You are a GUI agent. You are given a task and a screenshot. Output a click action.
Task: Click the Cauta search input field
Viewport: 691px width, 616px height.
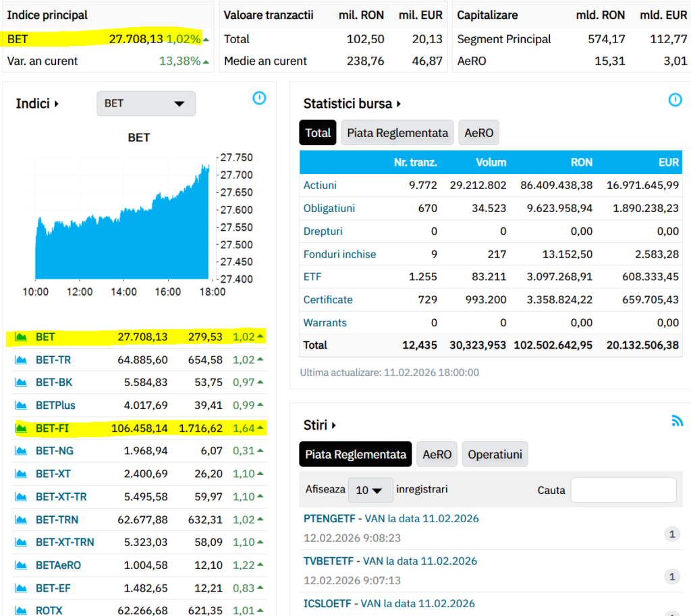coord(623,490)
